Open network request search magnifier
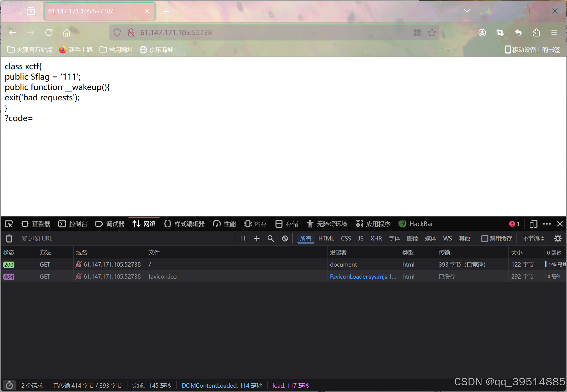Viewport: 567px width, 392px height. (271, 238)
